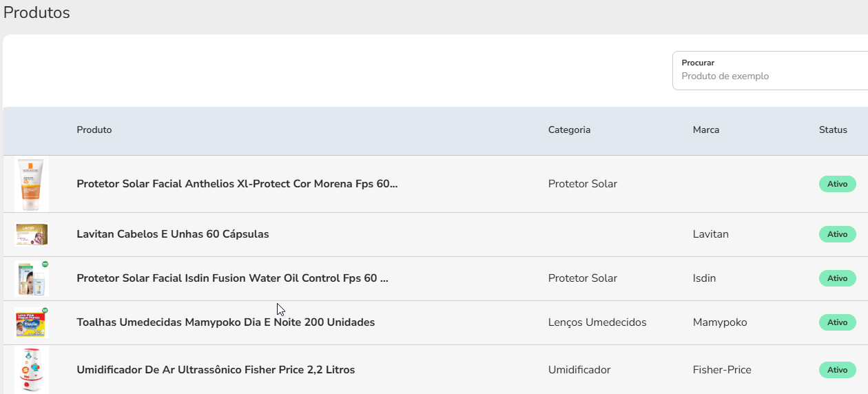Open the Anthelios sunscreen product thumbnail
868x394 pixels.
(32, 184)
